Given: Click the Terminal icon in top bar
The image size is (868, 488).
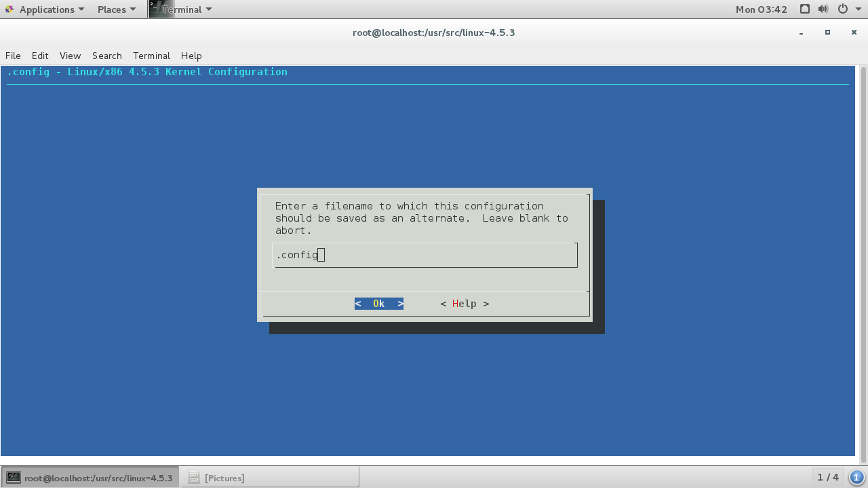Looking at the screenshot, I should tap(161, 9).
